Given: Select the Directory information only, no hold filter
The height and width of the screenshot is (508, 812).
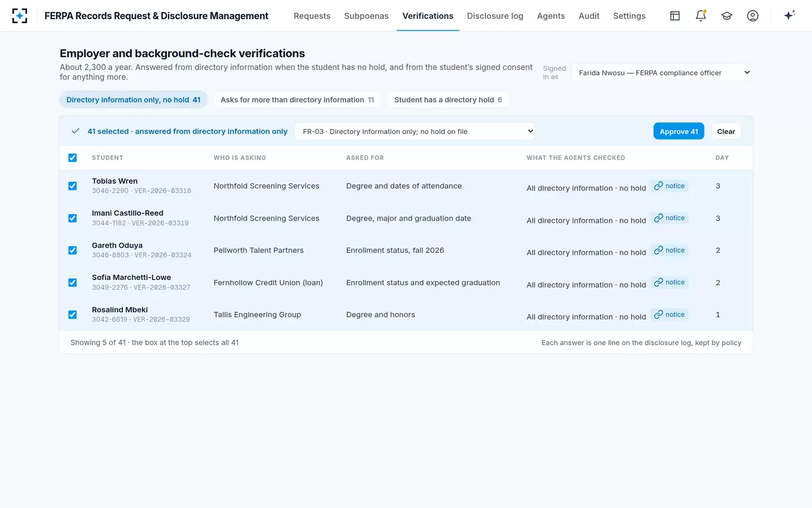Looking at the screenshot, I should (134, 100).
